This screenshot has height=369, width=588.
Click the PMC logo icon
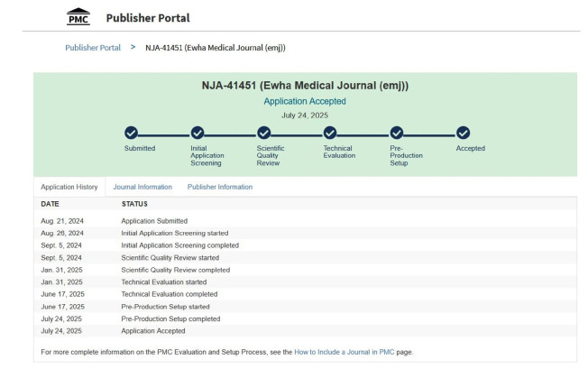pyautogui.click(x=79, y=17)
